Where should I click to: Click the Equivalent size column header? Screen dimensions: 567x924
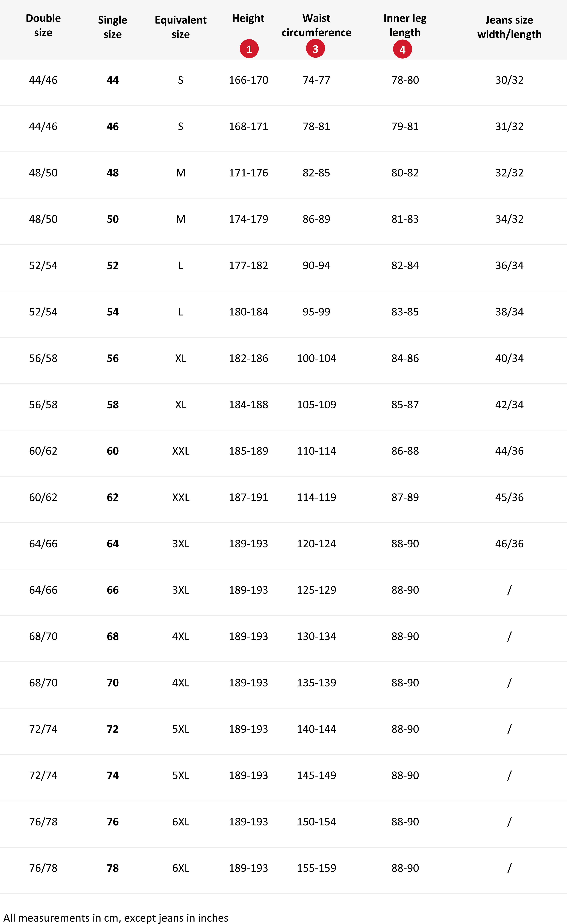180,27
